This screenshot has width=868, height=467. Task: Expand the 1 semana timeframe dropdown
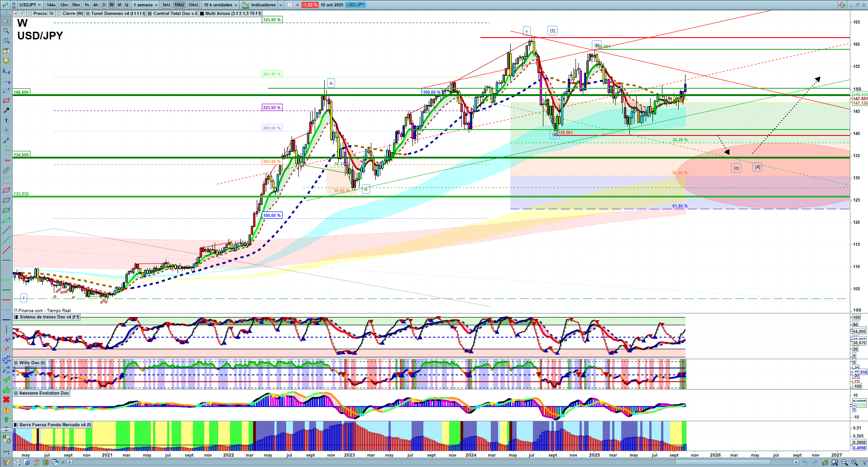click(145, 5)
